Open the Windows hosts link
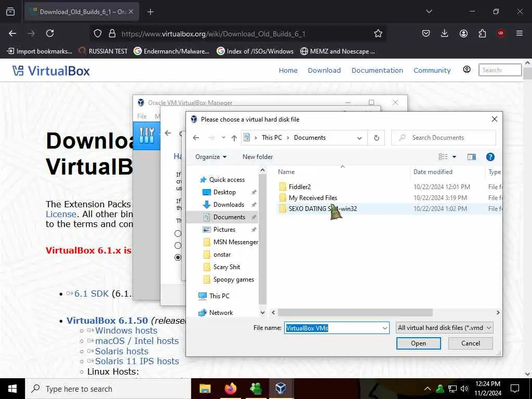This screenshot has width=532, height=399. click(126, 330)
